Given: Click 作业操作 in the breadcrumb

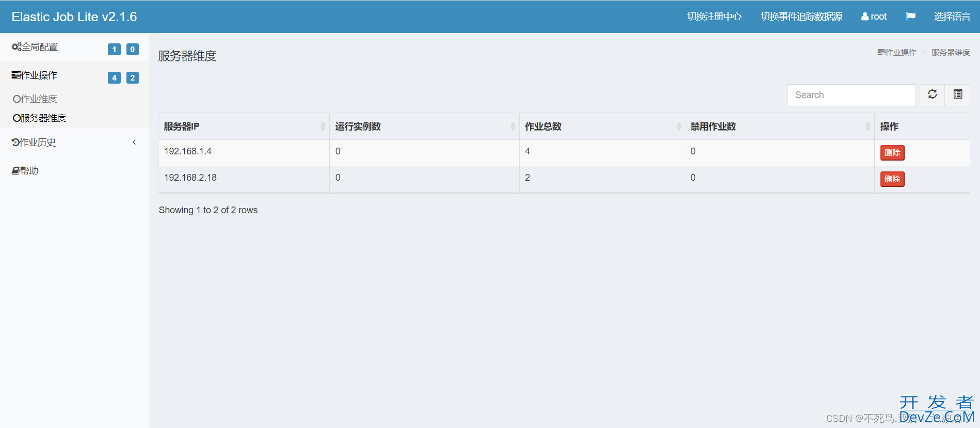Looking at the screenshot, I should coord(897,53).
